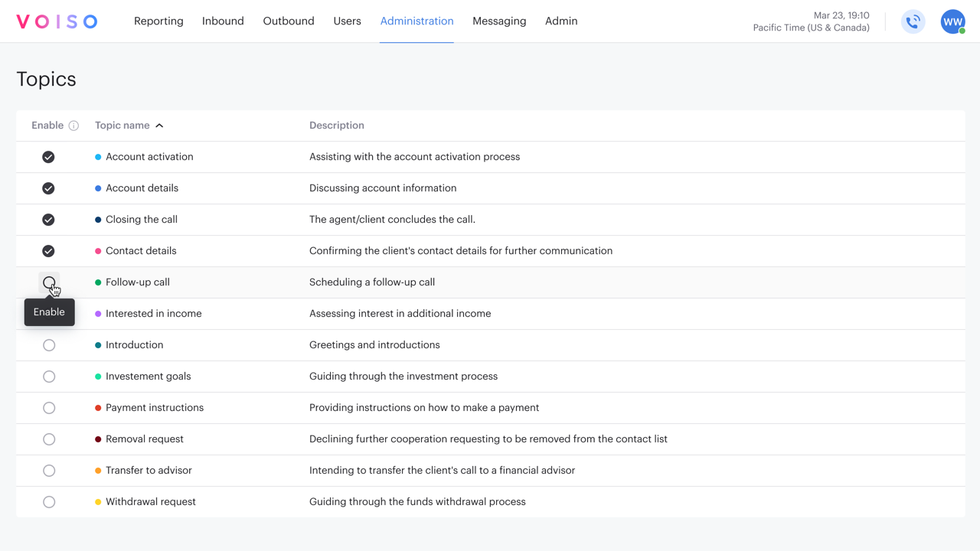Click the Enable column info icon
This screenshot has width=980, height=551.
(73, 126)
